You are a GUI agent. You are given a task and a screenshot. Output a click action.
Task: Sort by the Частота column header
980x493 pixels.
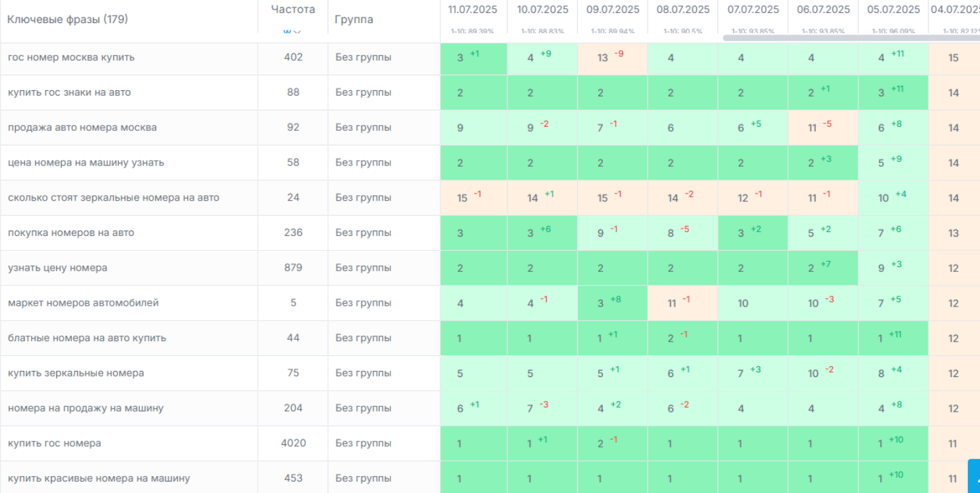point(293,9)
